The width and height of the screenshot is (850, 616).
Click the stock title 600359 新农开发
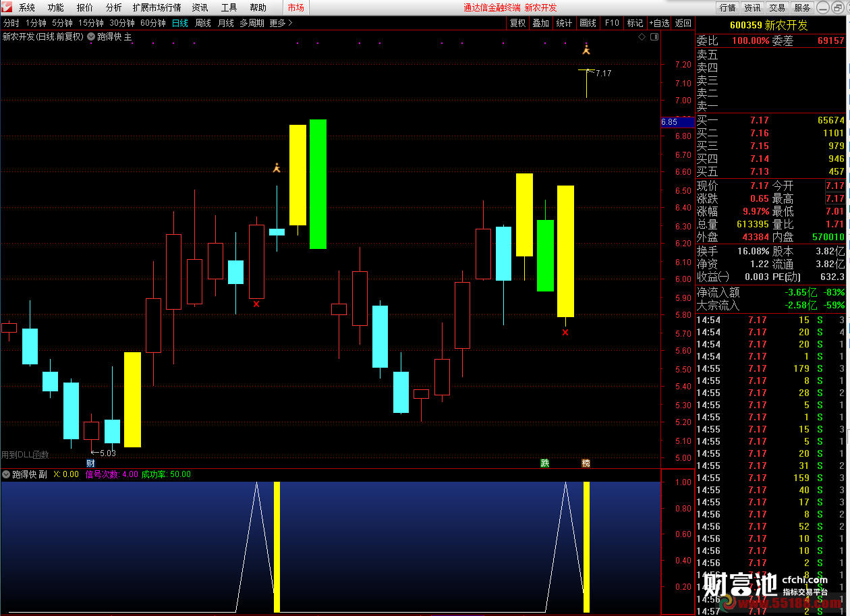(x=768, y=25)
